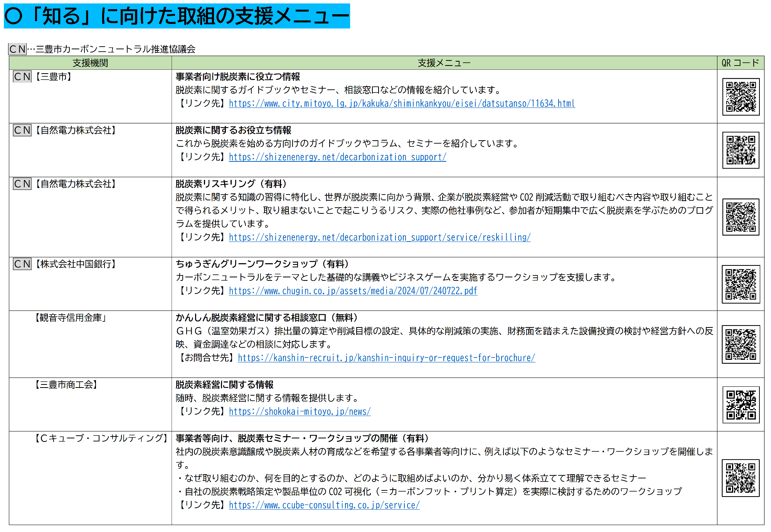Click heading 脱炭素に関するお役立ち情報
This screenshot has height=532, width=771.
[x=233, y=130]
